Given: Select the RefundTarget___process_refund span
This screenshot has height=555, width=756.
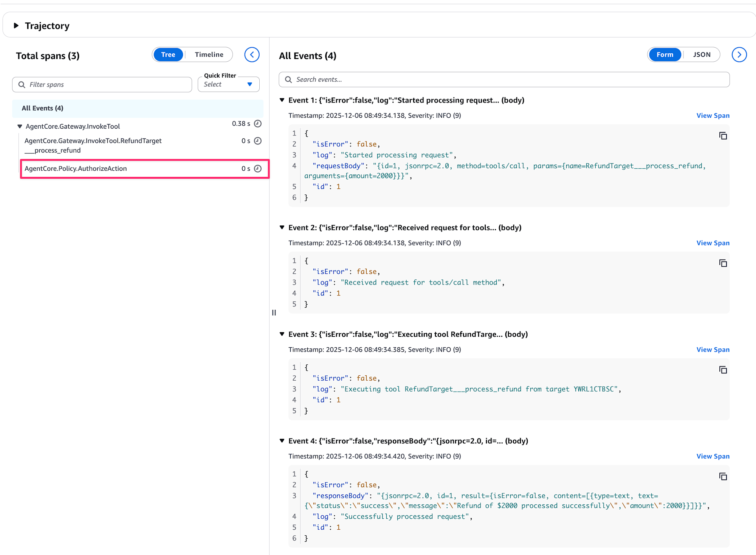Looking at the screenshot, I should click(x=93, y=145).
